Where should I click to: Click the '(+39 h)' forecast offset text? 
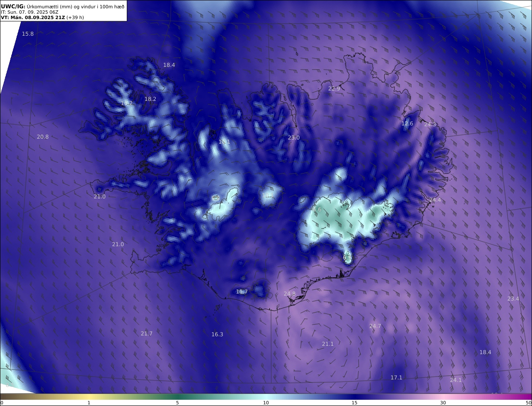coord(75,18)
